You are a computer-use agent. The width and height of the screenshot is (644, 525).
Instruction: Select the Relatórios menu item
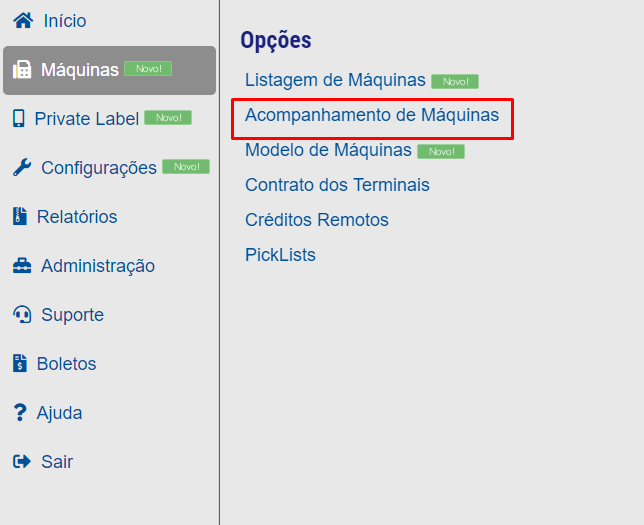(x=77, y=216)
